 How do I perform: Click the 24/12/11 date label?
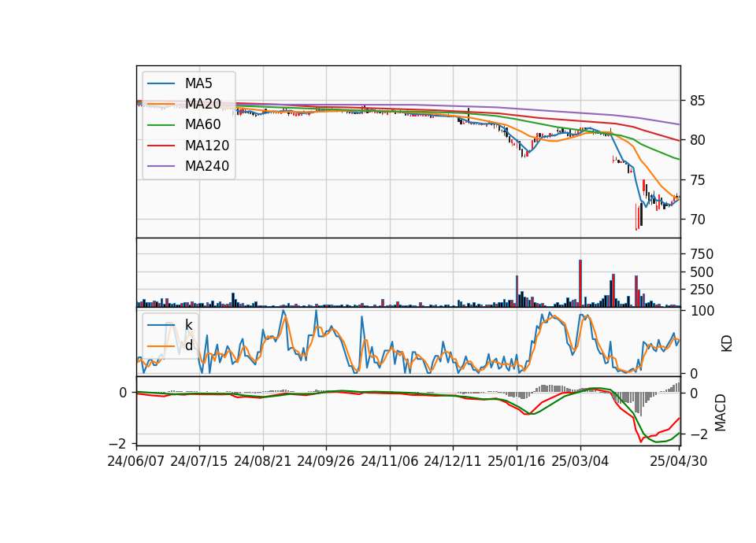pos(453,461)
